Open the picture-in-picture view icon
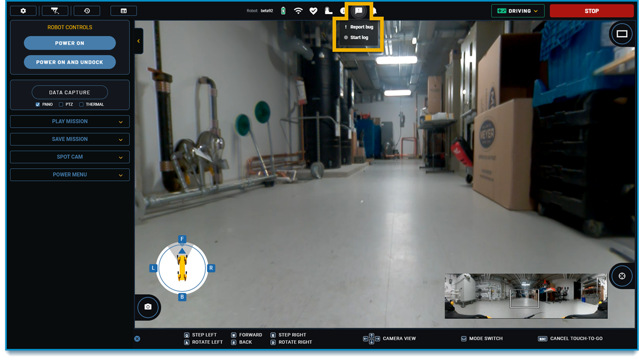The width and height of the screenshot is (644, 361). [621, 34]
